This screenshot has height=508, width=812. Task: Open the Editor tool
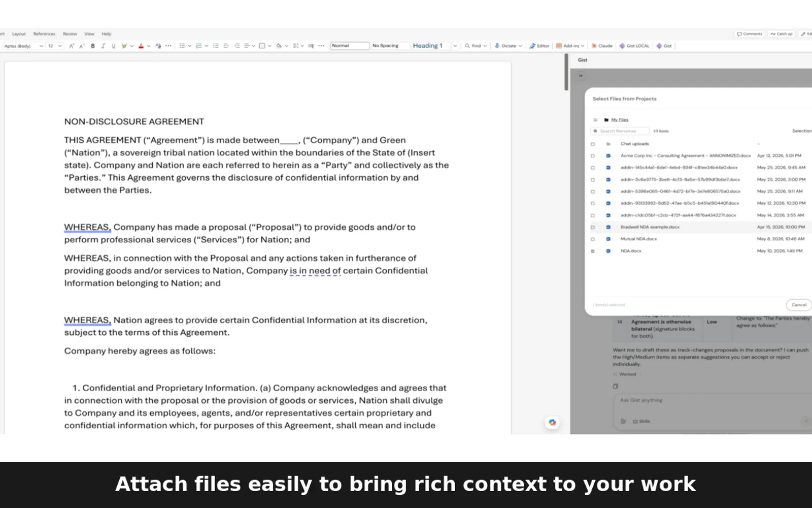(539, 46)
